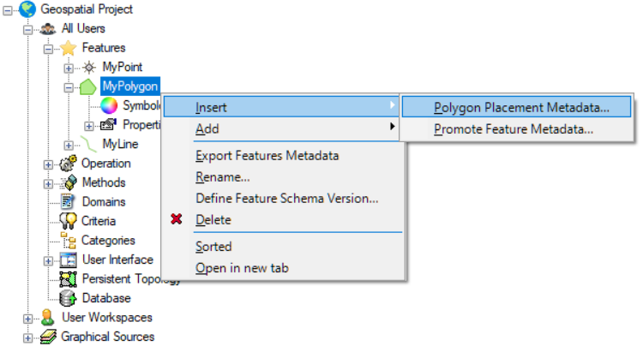
Task: Open the Graphical Sources layers icon
Action: [48, 337]
